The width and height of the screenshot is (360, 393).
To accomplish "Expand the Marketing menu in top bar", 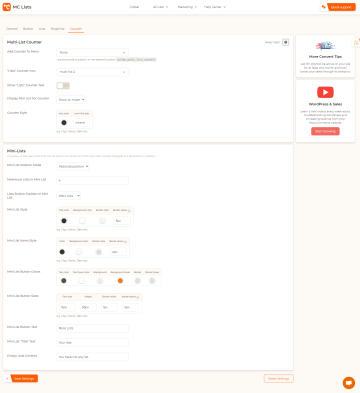I will [187, 7].
